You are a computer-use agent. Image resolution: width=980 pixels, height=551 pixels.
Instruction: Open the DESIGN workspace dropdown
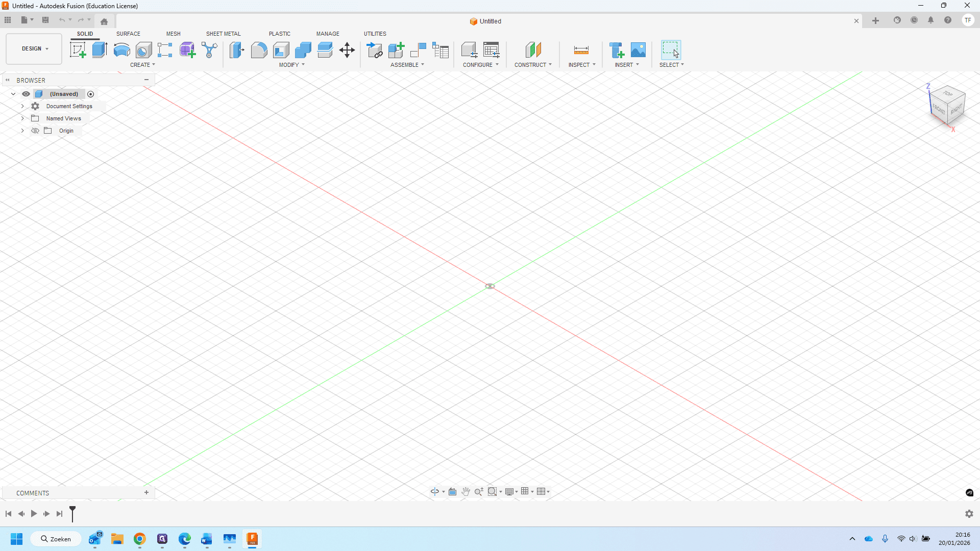click(34, 49)
